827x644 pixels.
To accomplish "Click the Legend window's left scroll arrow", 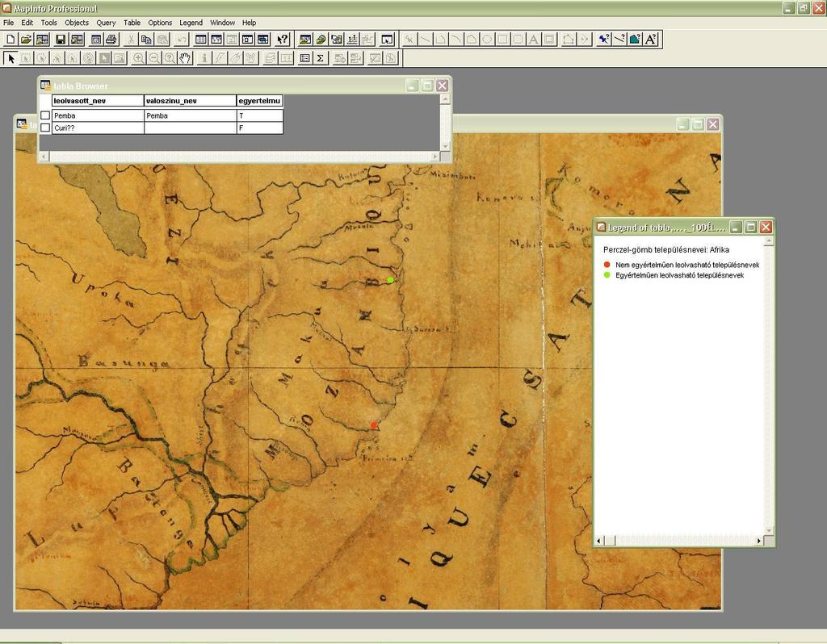I will coord(598,541).
